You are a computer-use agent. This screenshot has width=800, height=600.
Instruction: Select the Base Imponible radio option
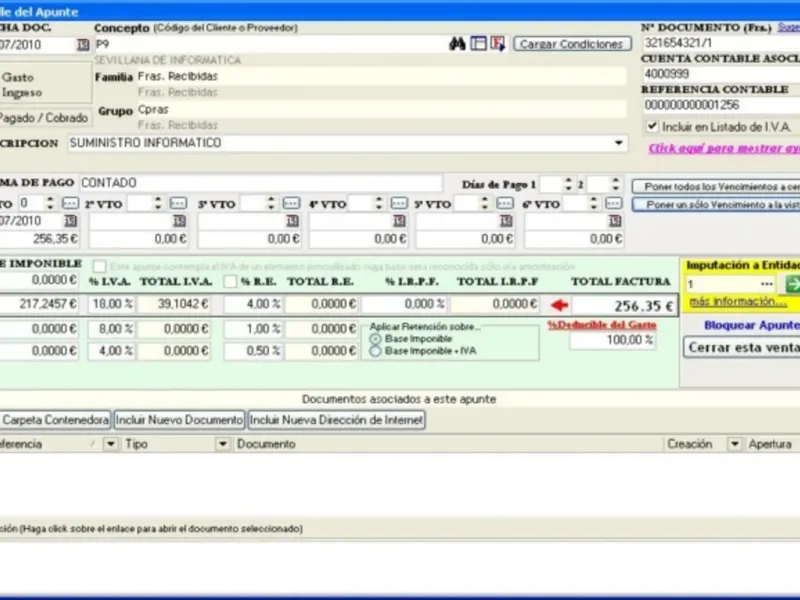376,339
